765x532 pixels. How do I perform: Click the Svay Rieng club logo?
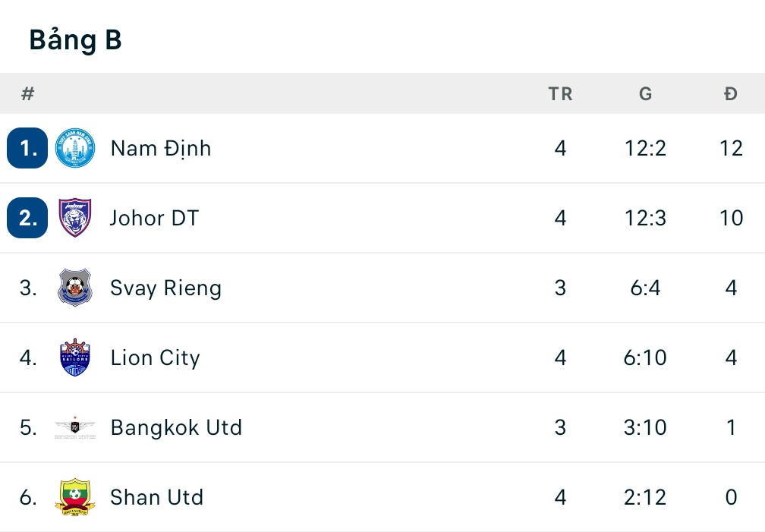coord(75,288)
